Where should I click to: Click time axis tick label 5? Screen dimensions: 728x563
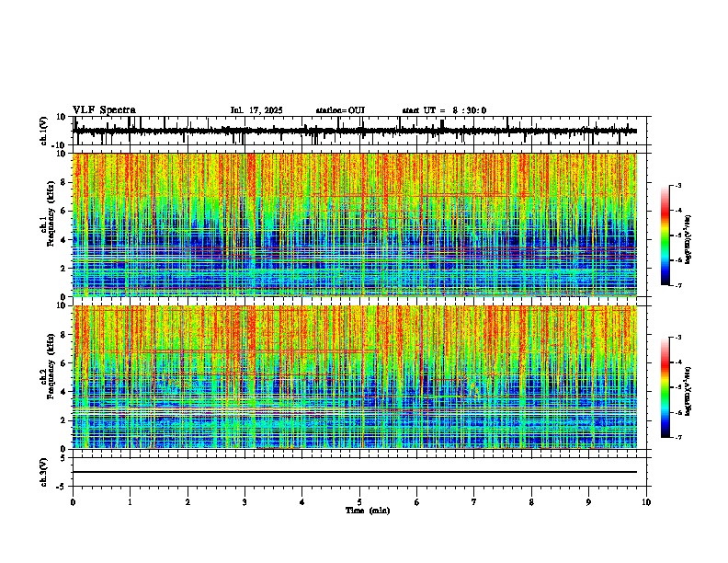click(359, 502)
